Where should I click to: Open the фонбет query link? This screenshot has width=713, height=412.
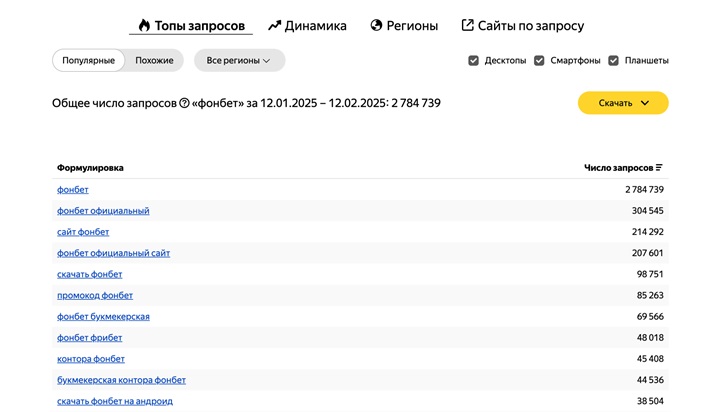tap(73, 190)
